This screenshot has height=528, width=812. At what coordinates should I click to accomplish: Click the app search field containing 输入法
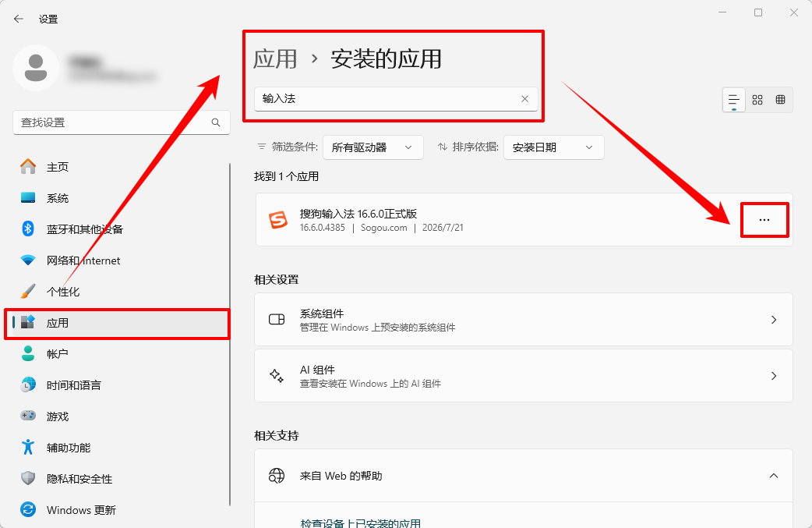pos(396,98)
